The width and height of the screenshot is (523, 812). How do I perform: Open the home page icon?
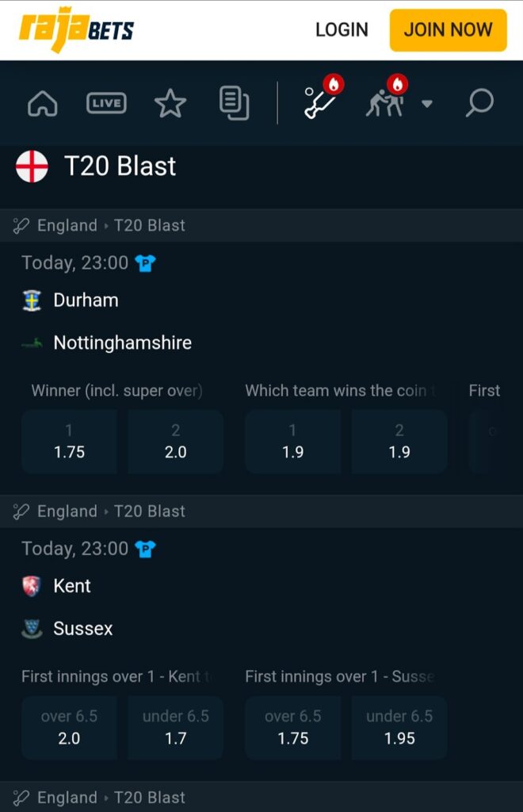[41, 103]
